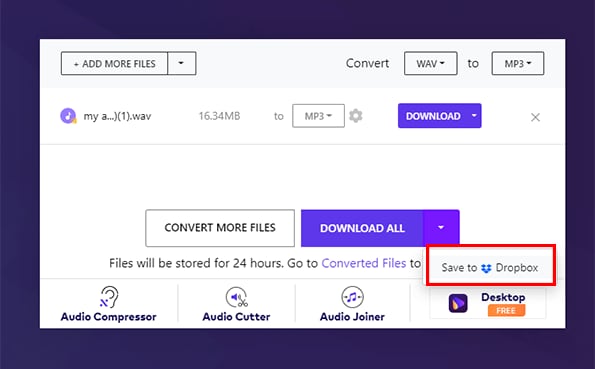The height and width of the screenshot is (369, 595).
Task: Open arrow next to file Download button
Action: coord(474,115)
